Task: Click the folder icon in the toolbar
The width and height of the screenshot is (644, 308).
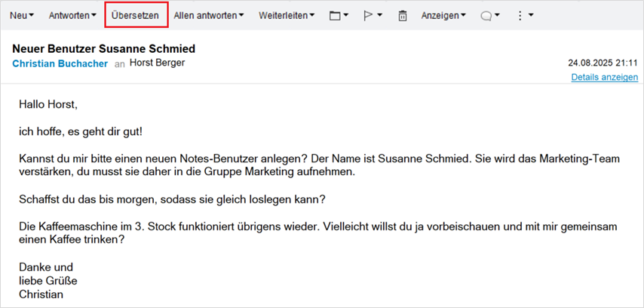Action: (x=335, y=16)
